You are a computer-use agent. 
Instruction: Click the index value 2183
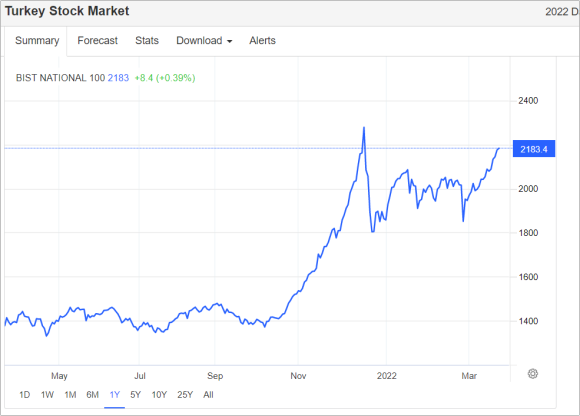(118, 78)
